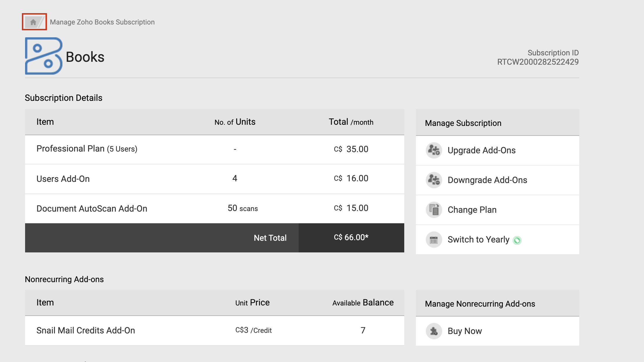The width and height of the screenshot is (644, 362).
Task: Click the Net Total amount C$ 66.00
Action: (x=351, y=238)
